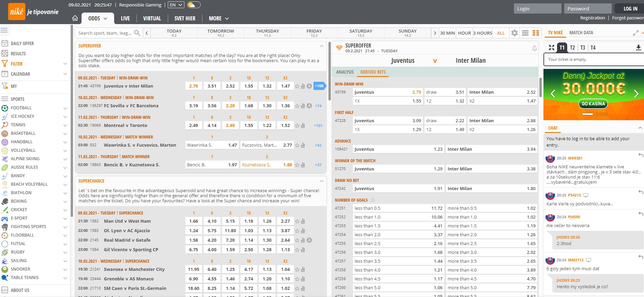Expand the Calendar section in sidebar
The image size is (644, 297).
[x=65, y=74]
